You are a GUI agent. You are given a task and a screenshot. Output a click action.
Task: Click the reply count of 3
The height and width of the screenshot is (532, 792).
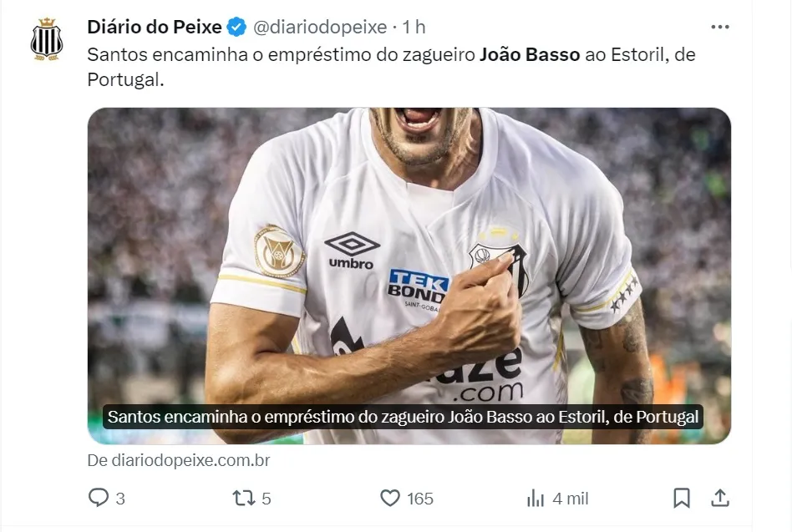[120, 499]
